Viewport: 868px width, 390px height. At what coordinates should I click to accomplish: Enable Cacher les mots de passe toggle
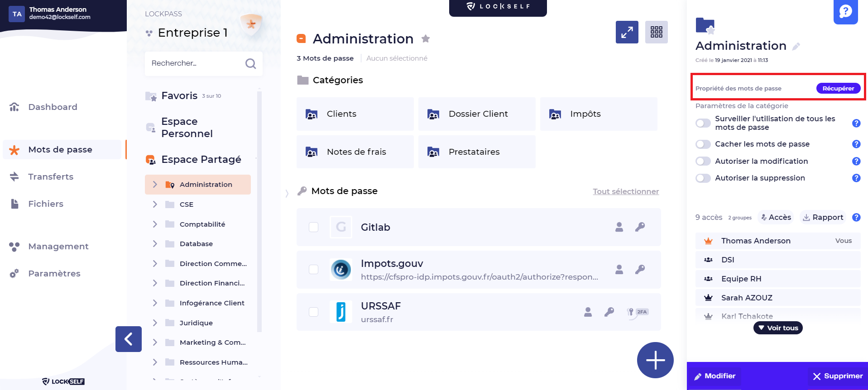pos(703,144)
